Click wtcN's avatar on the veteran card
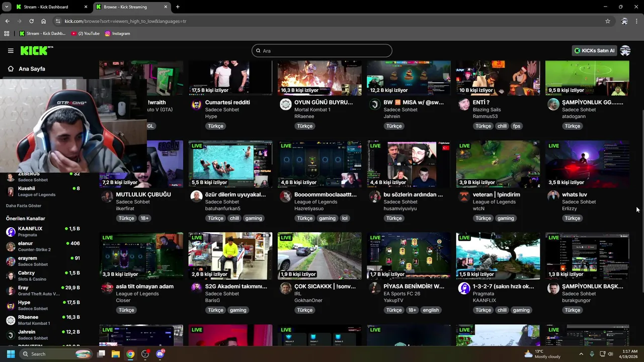The height and width of the screenshot is (362, 644). click(464, 197)
